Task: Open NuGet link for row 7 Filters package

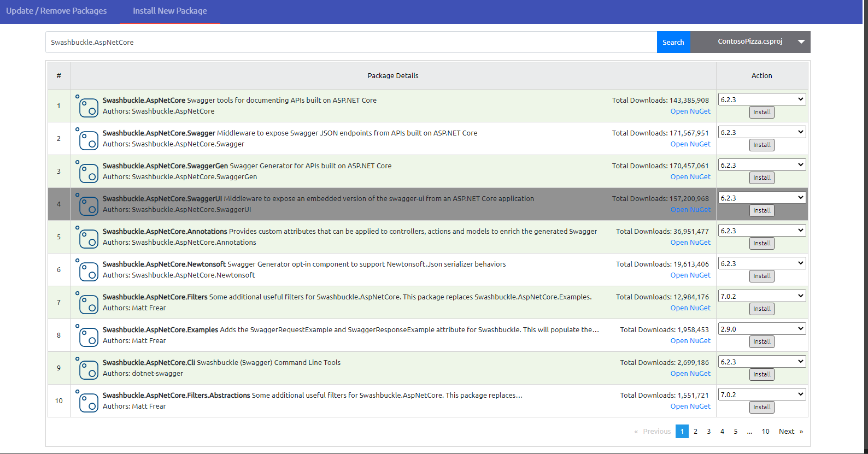Action: coord(690,308)
